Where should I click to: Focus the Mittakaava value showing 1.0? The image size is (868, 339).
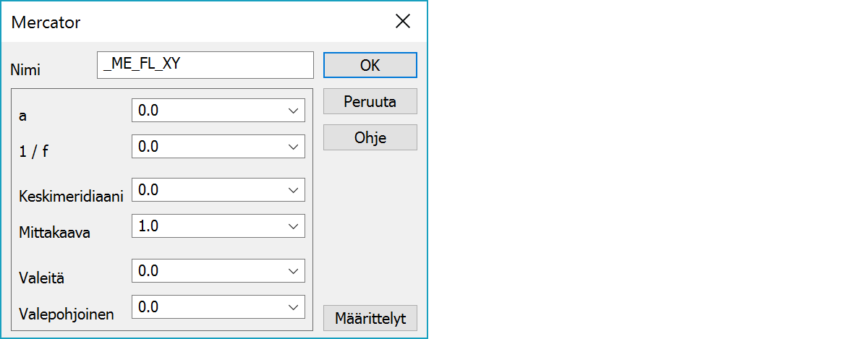coord(207,226)
